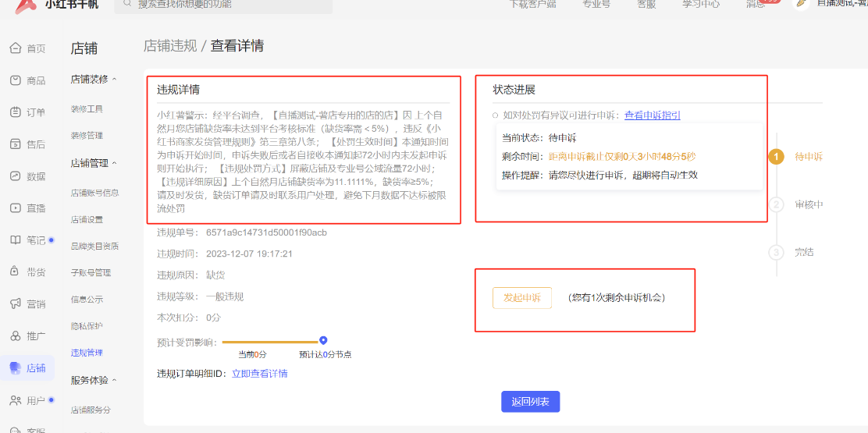This screenshot has height=433, width=868.
Task: Click the search magnifier icon
Action: tap(128, 3)
